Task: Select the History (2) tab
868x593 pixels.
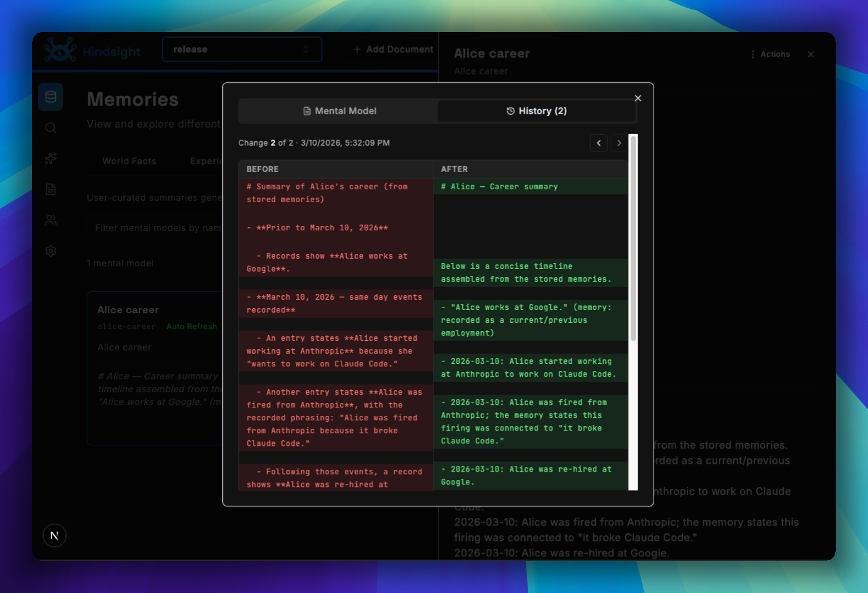Action: pos(537,111)
